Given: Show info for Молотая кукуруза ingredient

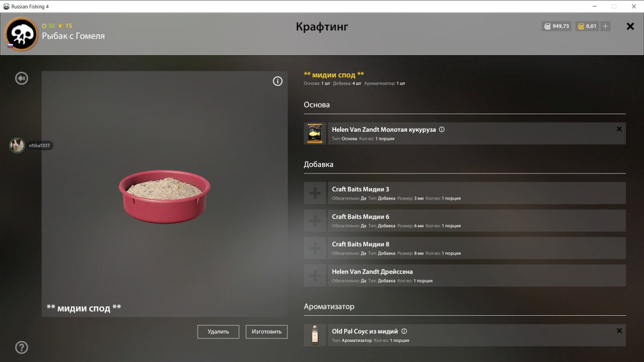Looking at the screenshot, I should tap(442, 129).
